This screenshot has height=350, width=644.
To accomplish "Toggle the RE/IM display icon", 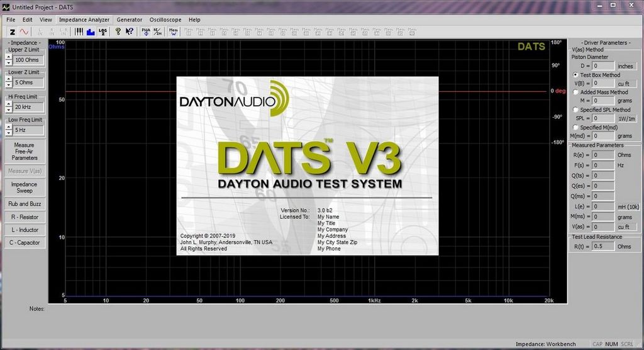I will coord(158,31).
